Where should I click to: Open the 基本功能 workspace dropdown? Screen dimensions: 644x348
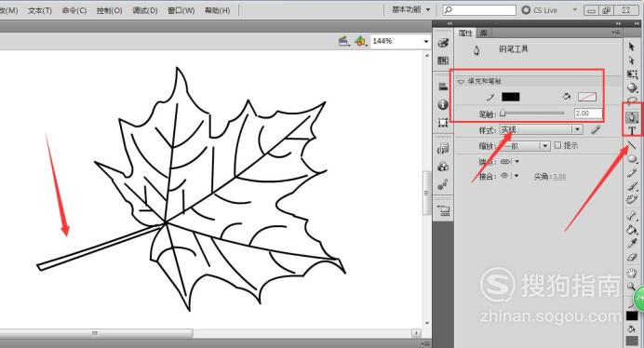(x=411, y=9)
